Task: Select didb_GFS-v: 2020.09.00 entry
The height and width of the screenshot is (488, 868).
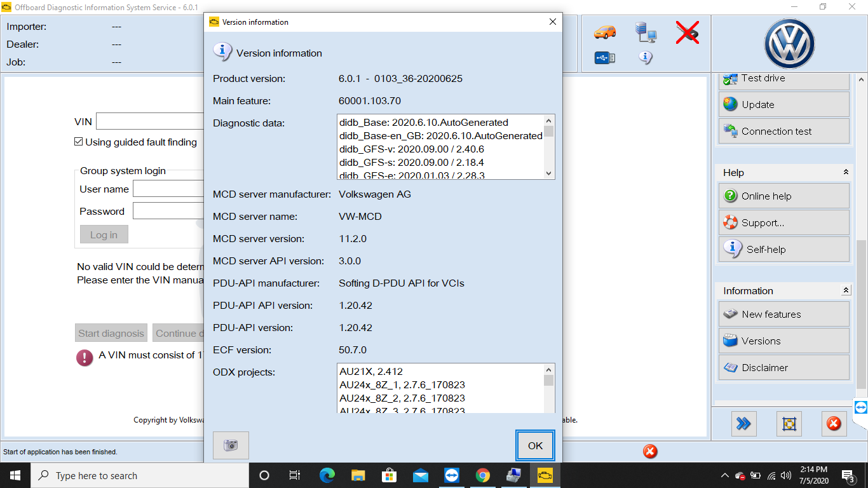Action: [x=412, y=149]
